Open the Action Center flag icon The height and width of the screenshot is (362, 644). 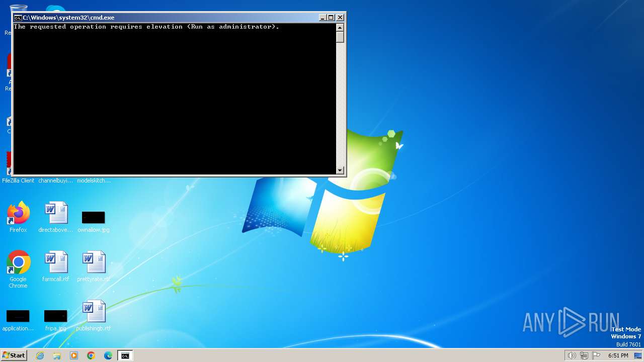click(x=597, y=355)
